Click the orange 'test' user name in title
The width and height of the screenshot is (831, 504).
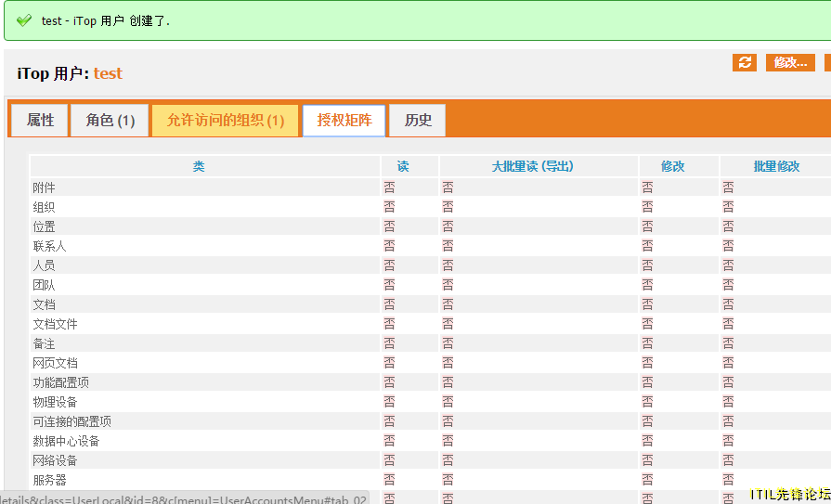(x=108, y=73)
